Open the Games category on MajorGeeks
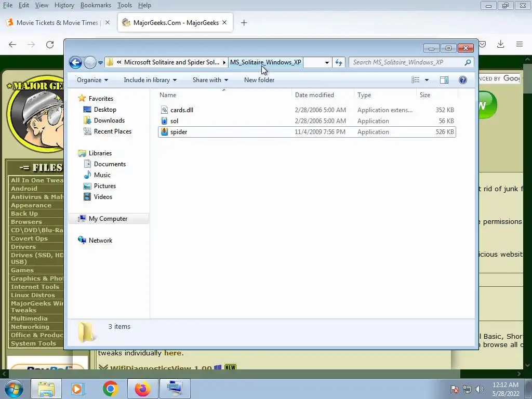Viewport: 532px width, 399px height. [x=22, y=270]
